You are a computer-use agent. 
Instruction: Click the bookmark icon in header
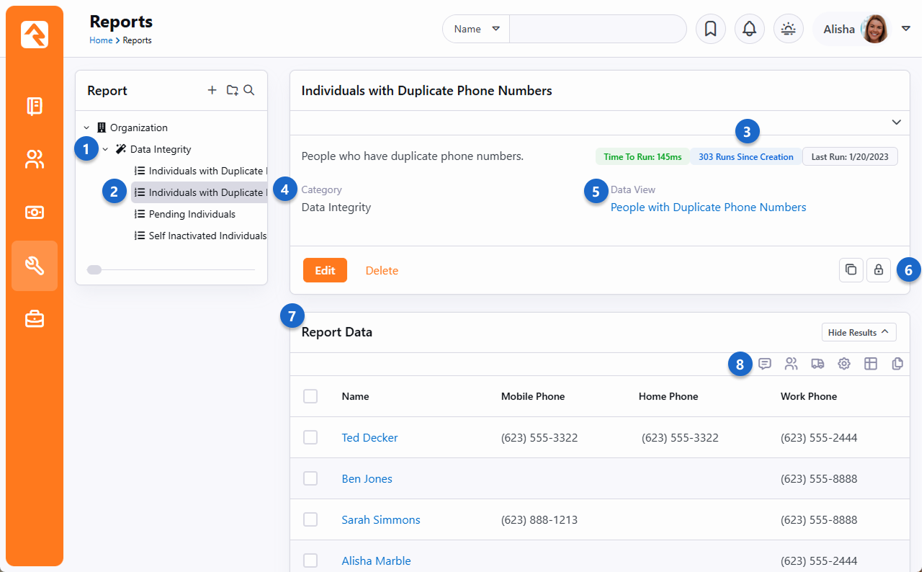pyautogui.click(x=710, y=29)
